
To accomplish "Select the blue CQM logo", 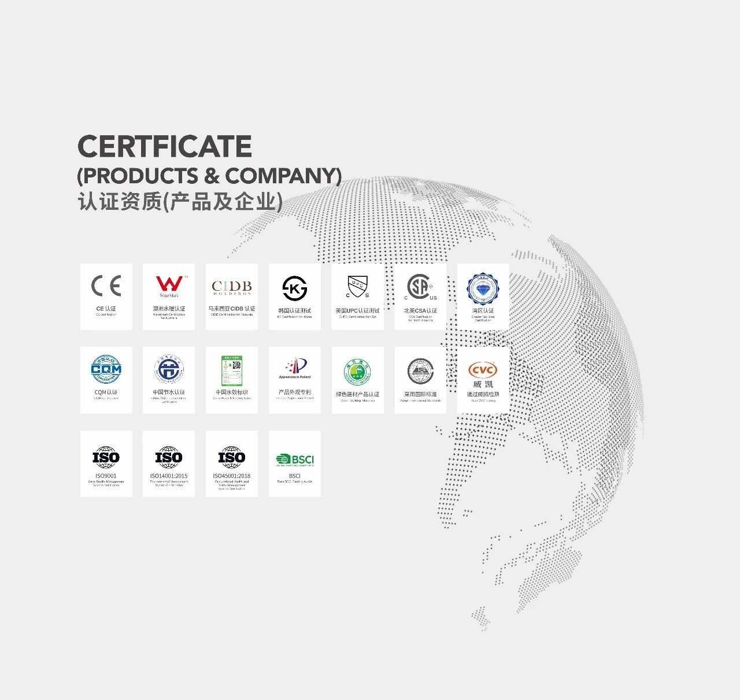I will [x=106, y=370].
